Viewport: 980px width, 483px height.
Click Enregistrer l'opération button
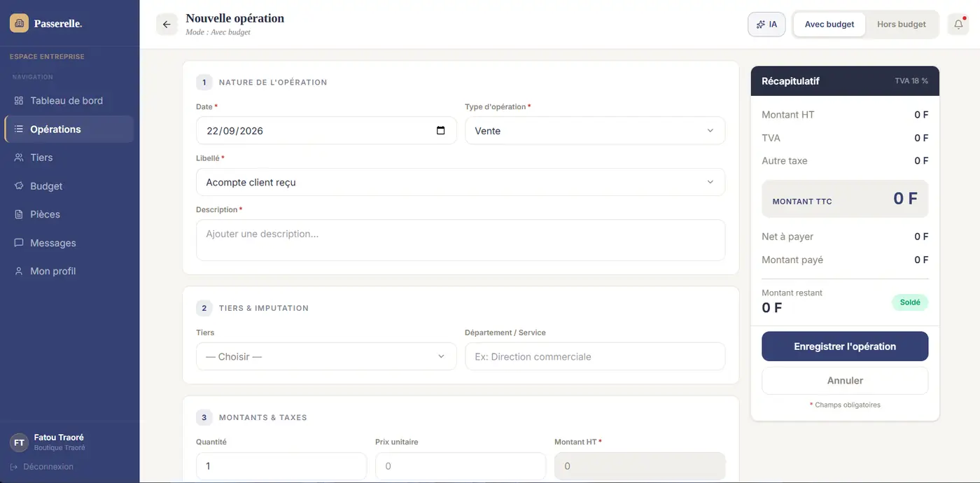(x=845, y=346)
